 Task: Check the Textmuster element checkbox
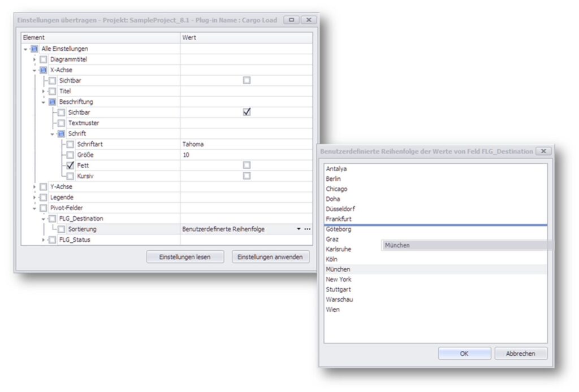coord(61,123)
